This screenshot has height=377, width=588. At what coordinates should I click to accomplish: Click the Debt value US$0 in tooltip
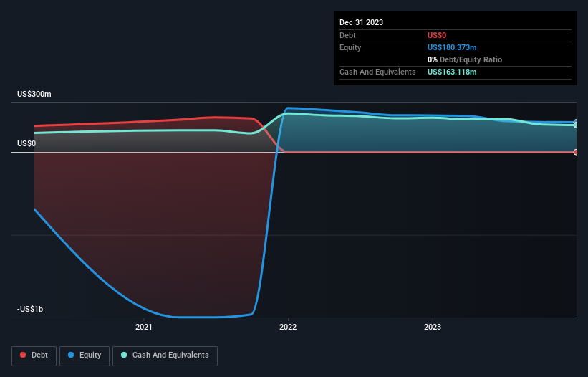[x=437, y=35]
